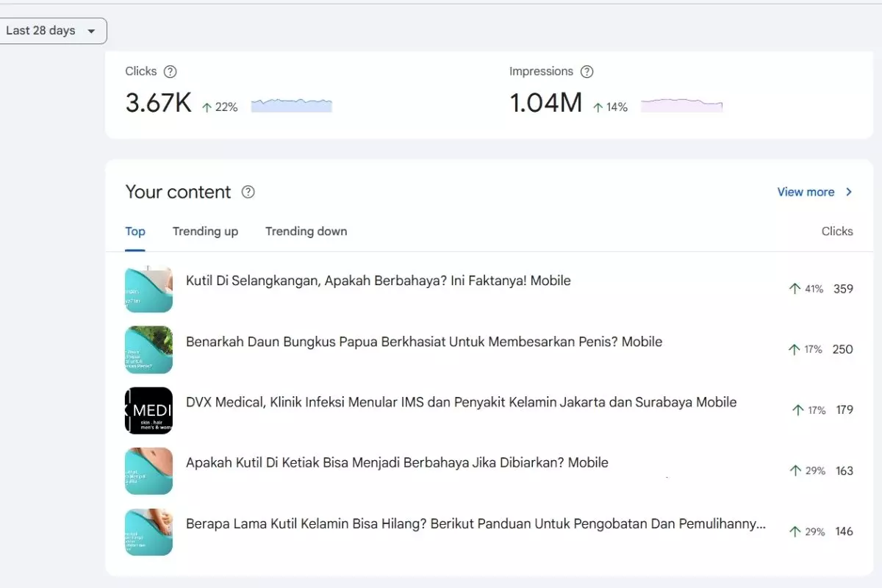Click the Your content section heading
Screen dimensions: 882x588
click(178, 192)
